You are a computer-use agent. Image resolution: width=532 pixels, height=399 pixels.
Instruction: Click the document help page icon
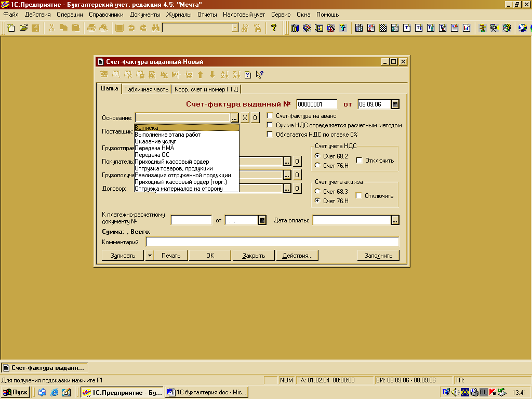click(248, 75)
